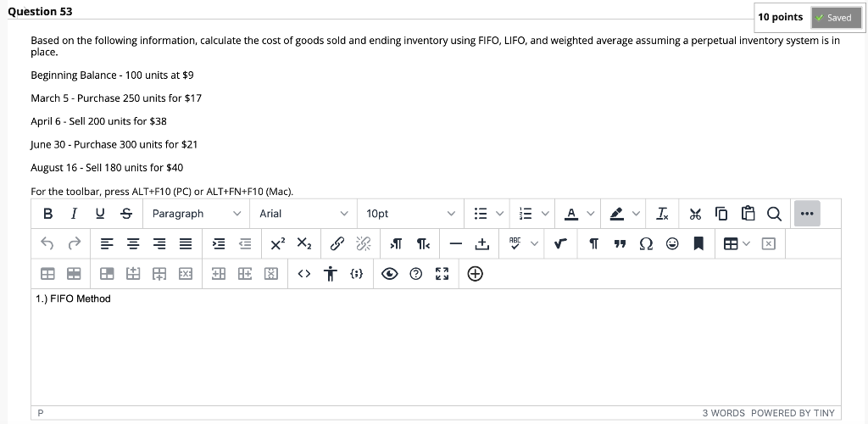Expand text color picker arrow

tap(591, 214)
